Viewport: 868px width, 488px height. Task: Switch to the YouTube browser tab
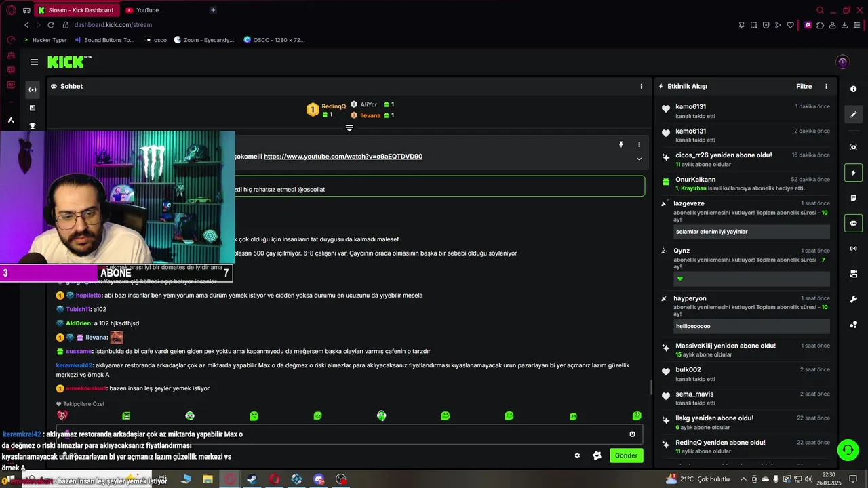tap(147, 10)
